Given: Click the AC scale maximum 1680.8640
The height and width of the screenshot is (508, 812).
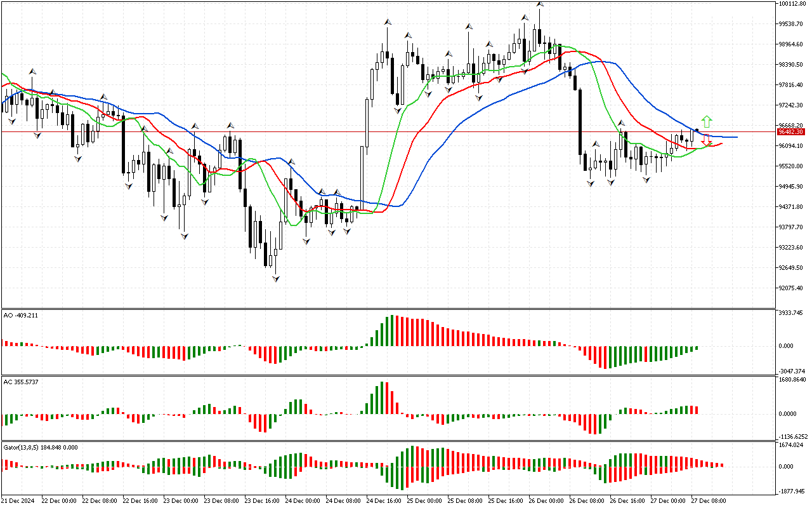Looking at the screenshot, I should point(792,380).
